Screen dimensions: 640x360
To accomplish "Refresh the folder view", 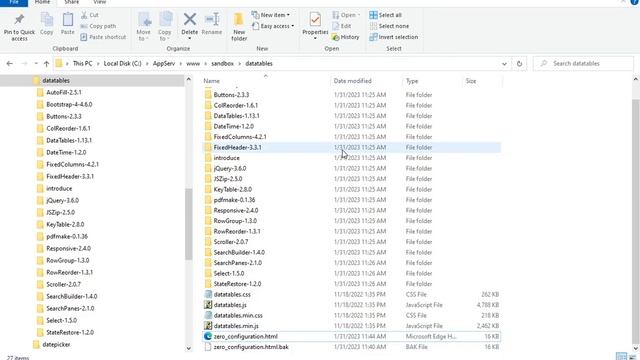I will point(519,64).
